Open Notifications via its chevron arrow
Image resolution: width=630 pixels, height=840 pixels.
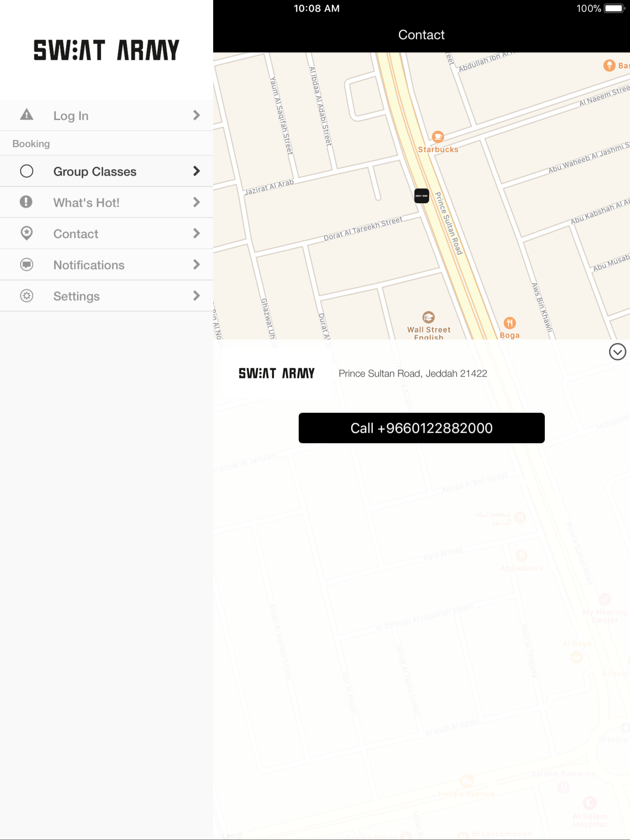tap(196, 265)
